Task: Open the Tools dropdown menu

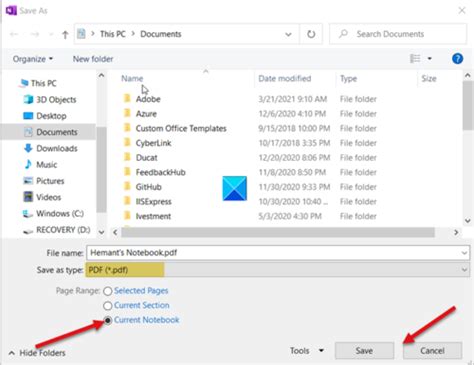Action: pyautogui.click(x=307, y=351)
